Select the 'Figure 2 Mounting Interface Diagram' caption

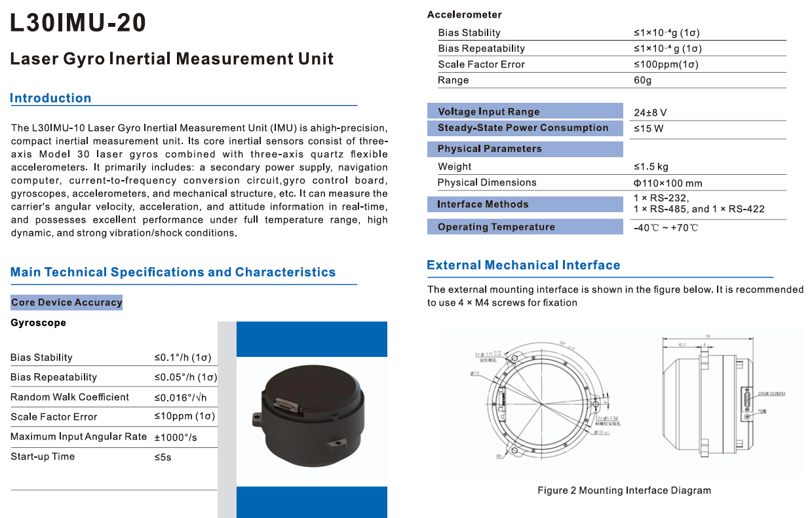click(624, 490)
